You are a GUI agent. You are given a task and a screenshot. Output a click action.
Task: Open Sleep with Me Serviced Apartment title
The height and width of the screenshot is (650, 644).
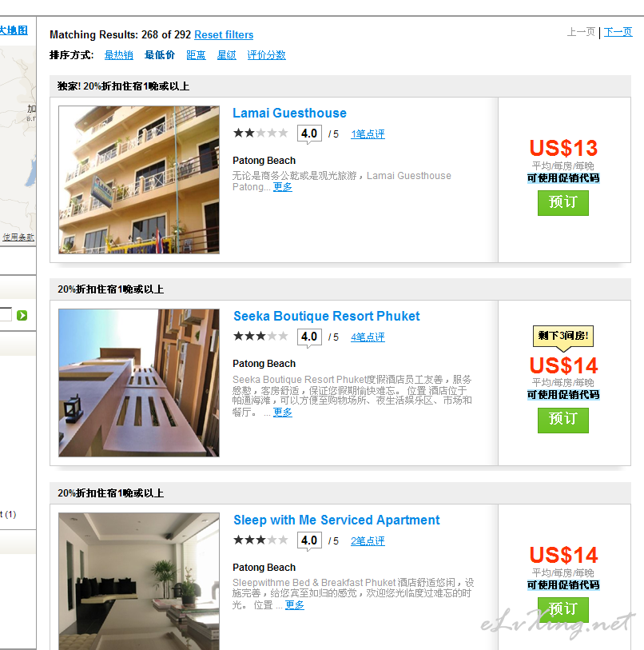(336, 520)
